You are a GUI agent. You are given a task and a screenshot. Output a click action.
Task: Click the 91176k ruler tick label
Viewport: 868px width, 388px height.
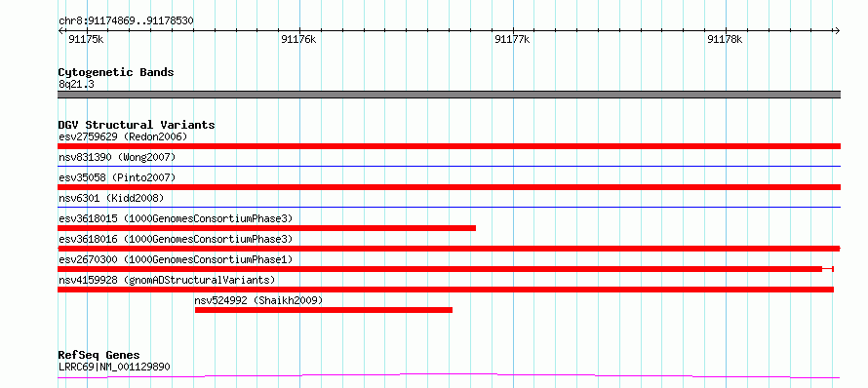tap(298, 39)
